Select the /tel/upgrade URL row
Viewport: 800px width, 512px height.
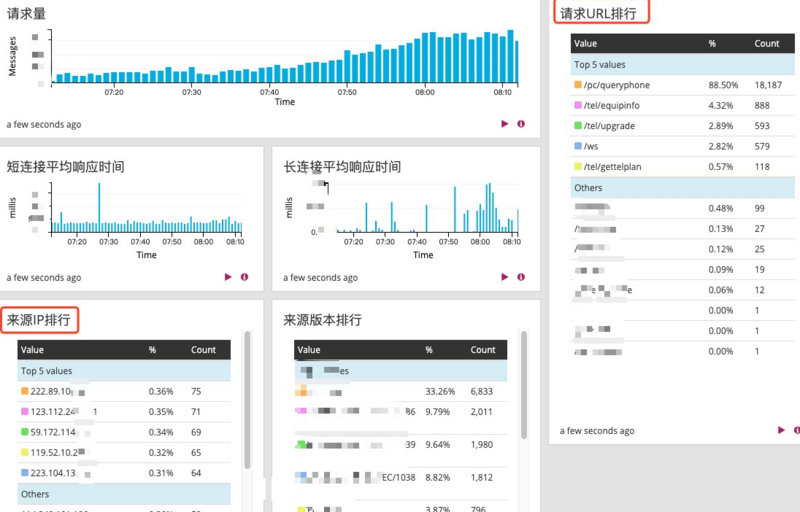click(x=683, y=126)
